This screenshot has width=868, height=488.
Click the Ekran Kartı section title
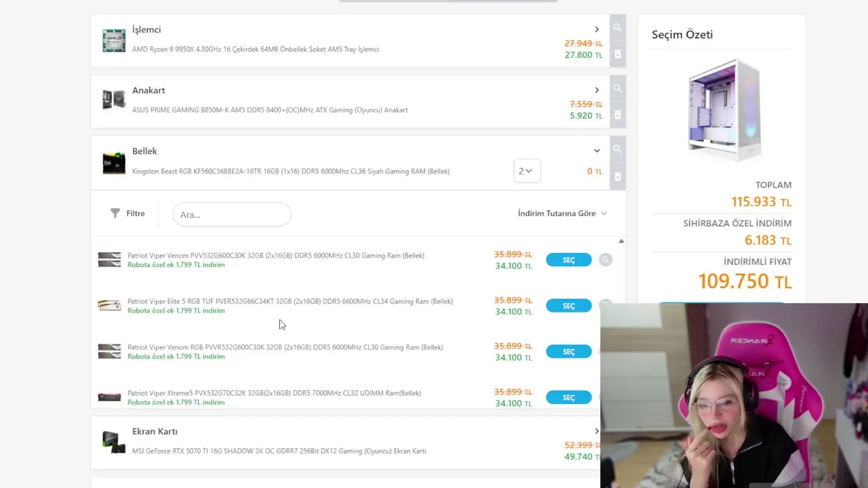[155, 431]
